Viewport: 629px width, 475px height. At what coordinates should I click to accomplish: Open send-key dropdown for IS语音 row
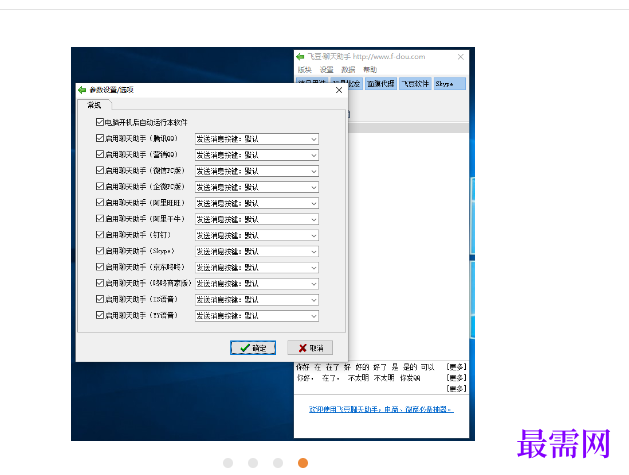coord(257,300)
